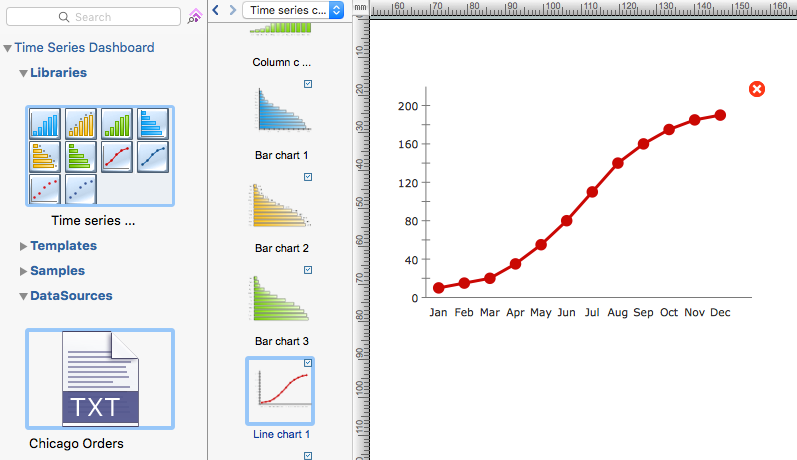The image size is (797, 460).
Task: Click the Jul data point on the line
Action: [592, 192]
